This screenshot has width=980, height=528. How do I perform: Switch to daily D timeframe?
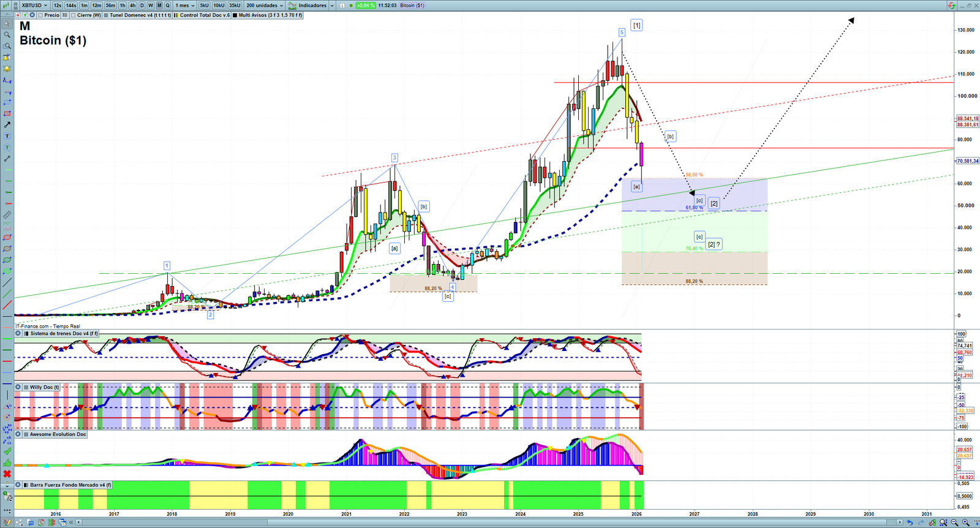click(142, 6)
